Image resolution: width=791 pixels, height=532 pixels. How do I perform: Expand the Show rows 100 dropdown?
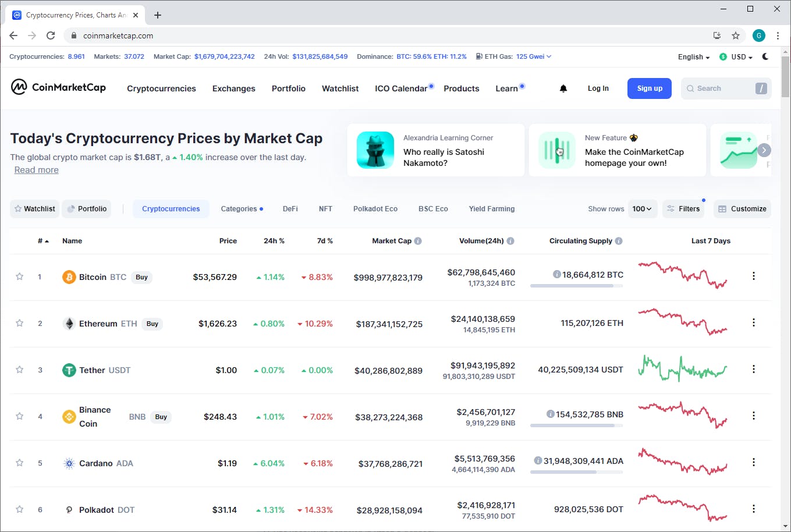(x=642, y=209)
